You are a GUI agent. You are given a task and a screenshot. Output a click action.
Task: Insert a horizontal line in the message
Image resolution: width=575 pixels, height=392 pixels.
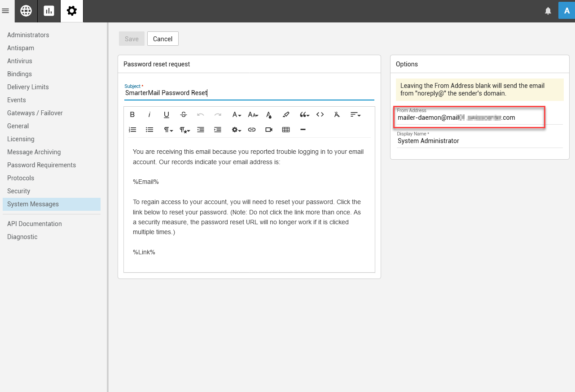point(303,130)
